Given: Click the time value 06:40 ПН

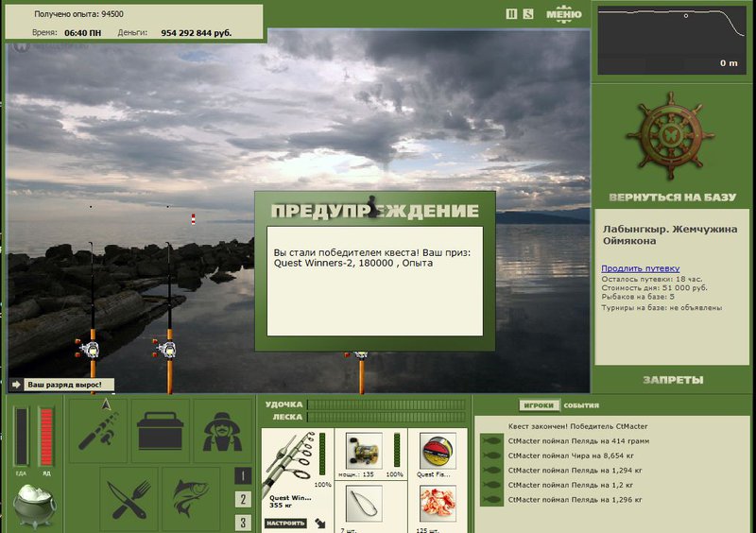Looking at the screenshot, I should (83, 33).
